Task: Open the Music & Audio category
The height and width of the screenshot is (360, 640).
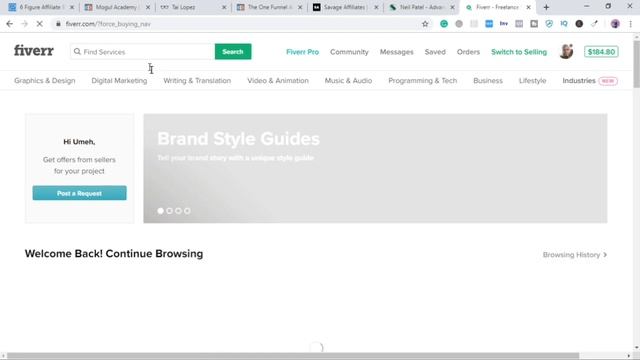Action: point(348,81)
